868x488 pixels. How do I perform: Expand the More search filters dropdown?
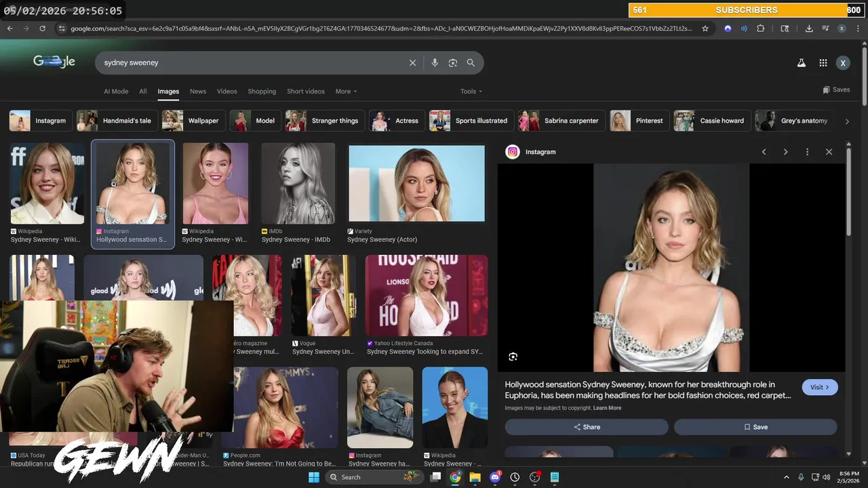pyautogui.click(x=346, y=91)
